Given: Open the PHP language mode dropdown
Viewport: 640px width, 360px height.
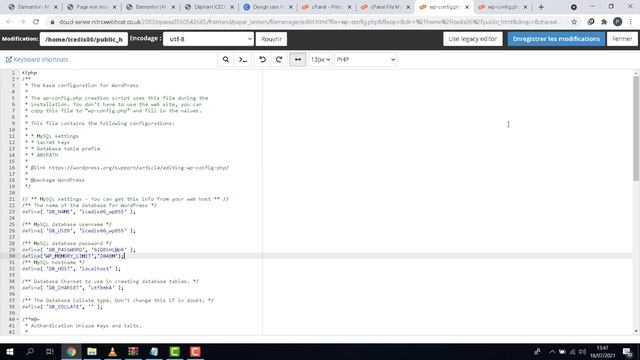Looking at the screenshot, I should coord(366,60).
